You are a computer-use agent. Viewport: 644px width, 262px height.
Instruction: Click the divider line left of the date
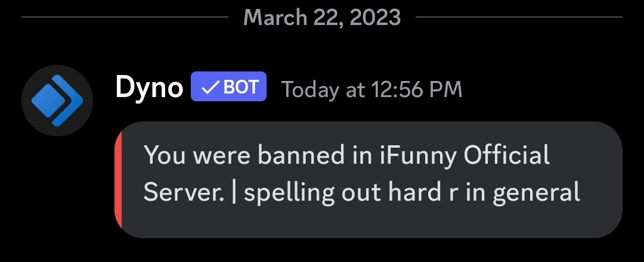tap(125, 18)
